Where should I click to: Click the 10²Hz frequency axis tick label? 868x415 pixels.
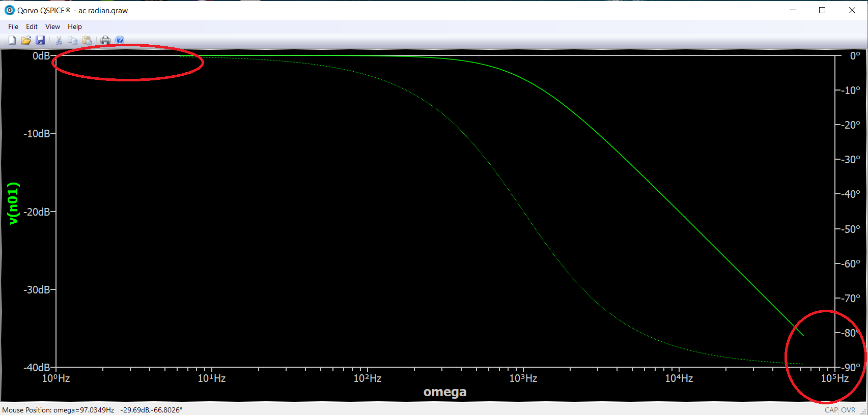[x=367, y=378]
